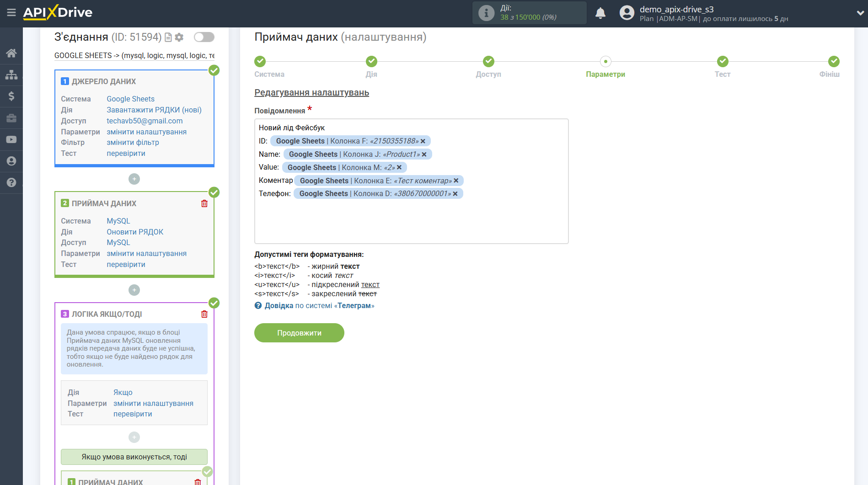
Task: Click the actions info icon
Action: [x=486, y=13]
